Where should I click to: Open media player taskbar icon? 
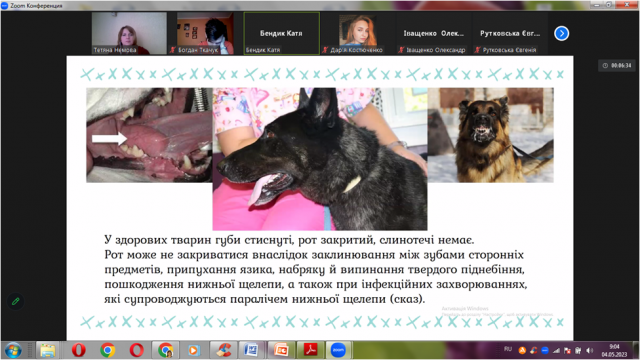194,350
